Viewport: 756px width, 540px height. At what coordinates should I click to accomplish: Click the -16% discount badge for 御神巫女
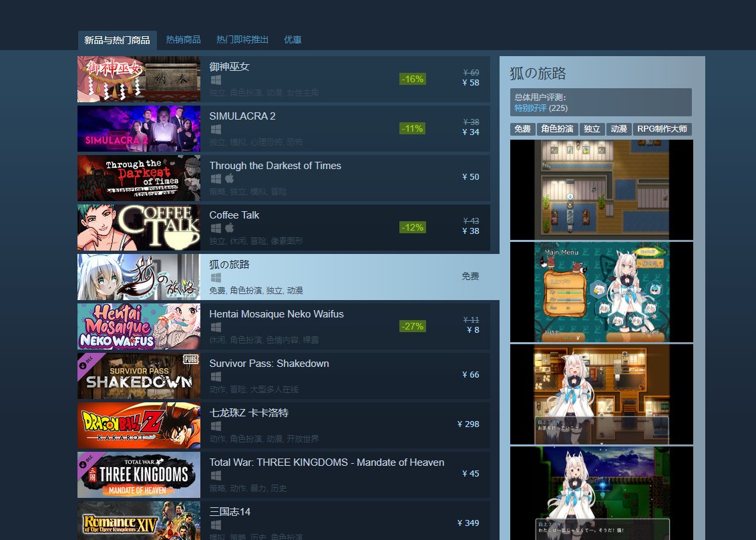tap(412, 79)
